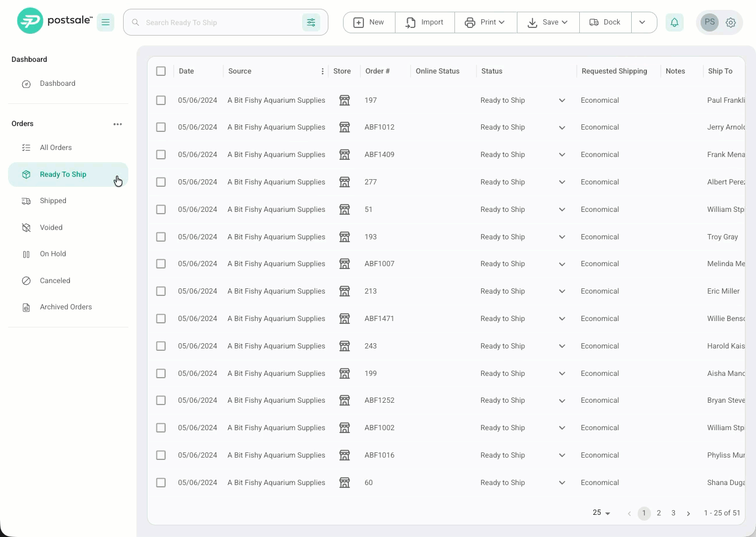Open Source column three-dot menu
This screenshot has width=756, height=537.
(323, 71)
